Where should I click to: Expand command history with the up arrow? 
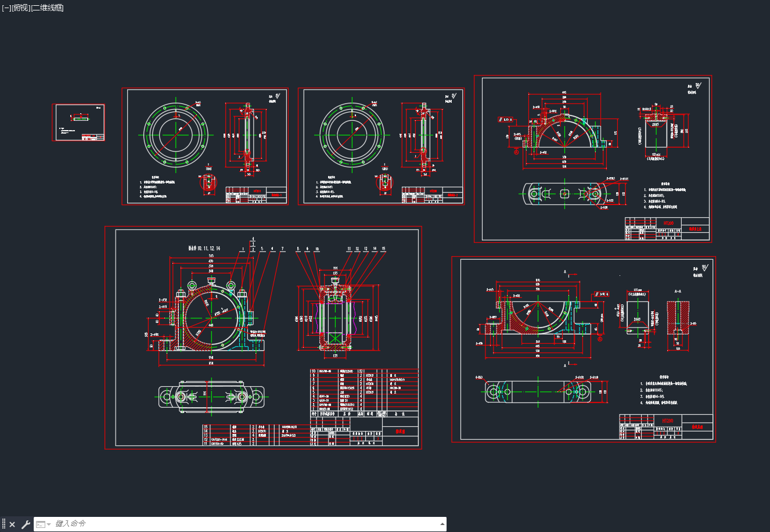[x=442, y=524]
